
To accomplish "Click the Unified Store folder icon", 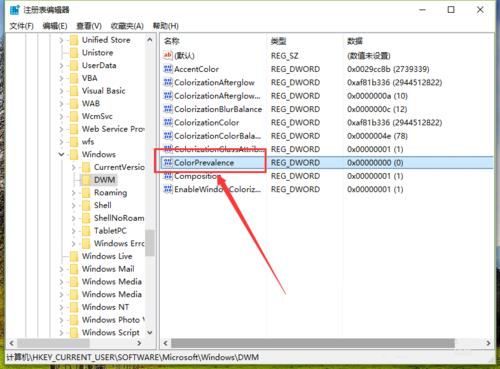I will [74, 40].
